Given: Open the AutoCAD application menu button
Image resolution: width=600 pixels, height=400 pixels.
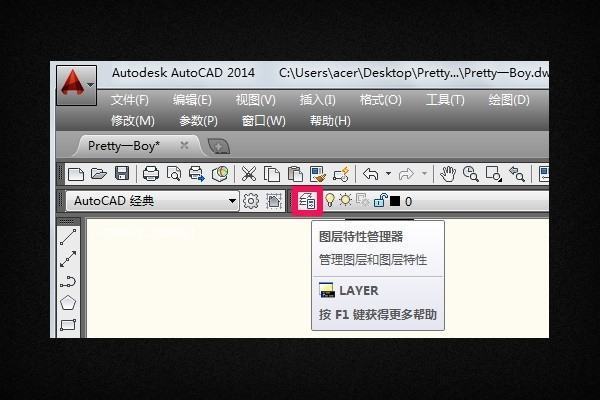Looking at the screenshot, I should point(76,86).
